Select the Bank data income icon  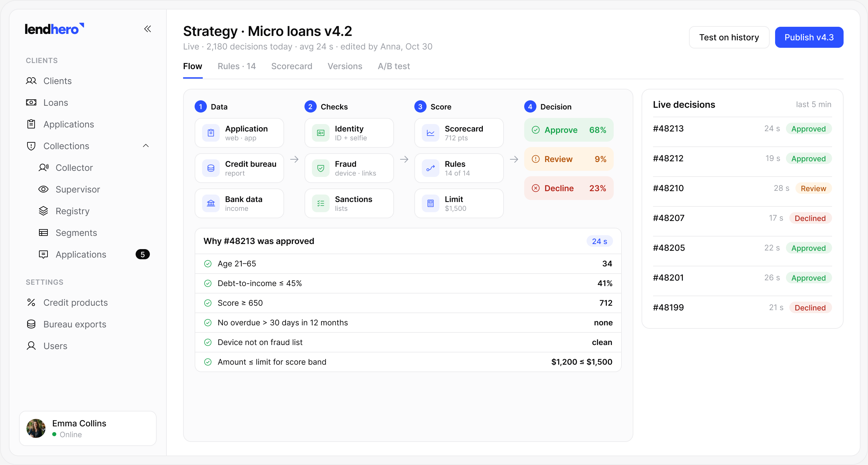(x=211, y=203)
